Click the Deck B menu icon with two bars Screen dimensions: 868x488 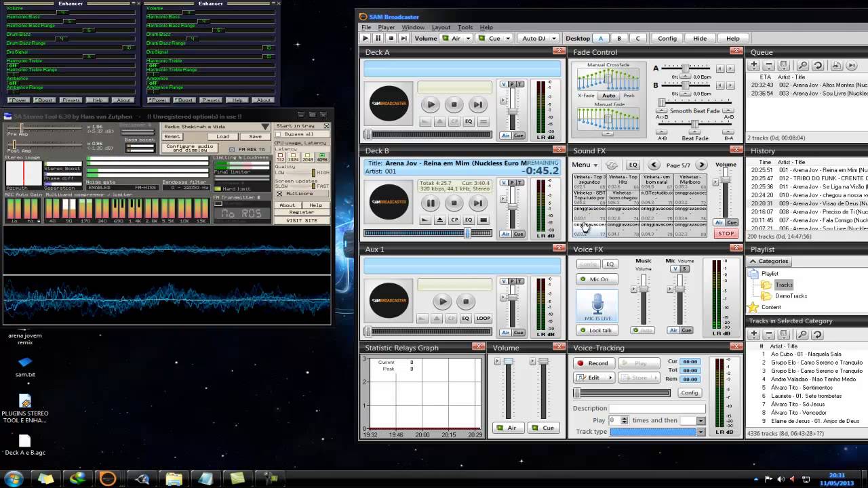click(x=484, y=220)
